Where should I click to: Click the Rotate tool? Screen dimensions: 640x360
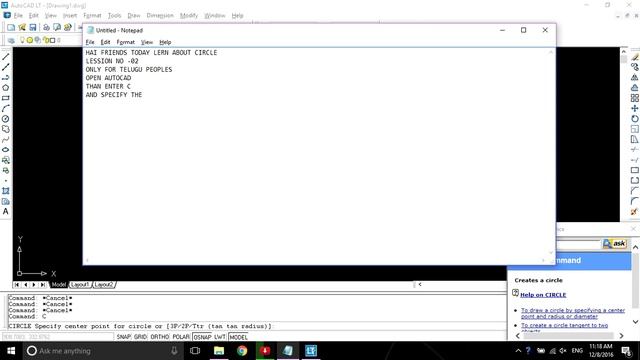(635, 119)
